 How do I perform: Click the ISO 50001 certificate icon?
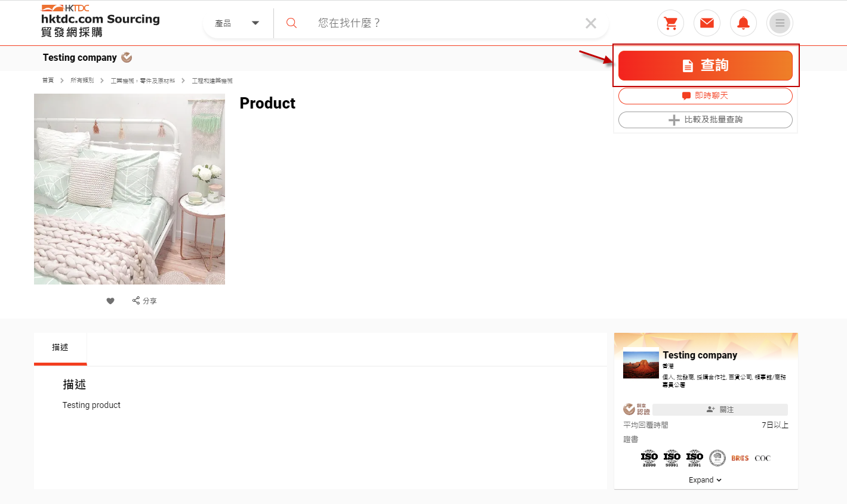672,458
